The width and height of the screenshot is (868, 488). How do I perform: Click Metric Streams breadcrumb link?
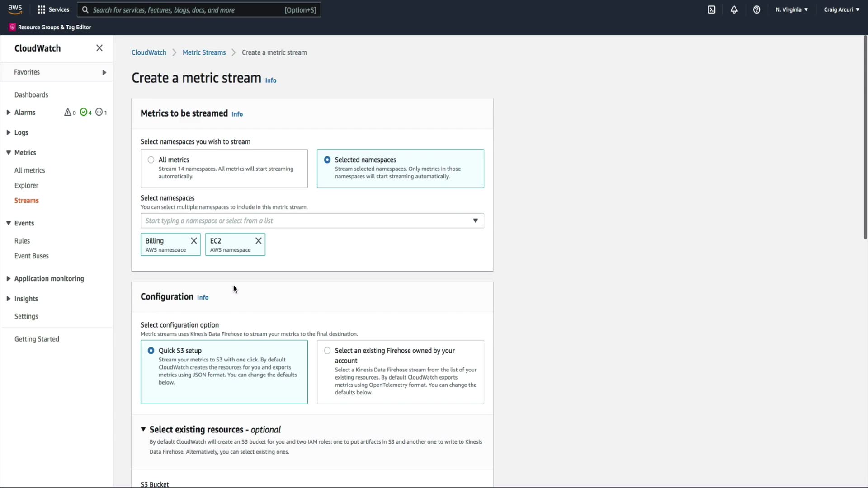(204, 52)
